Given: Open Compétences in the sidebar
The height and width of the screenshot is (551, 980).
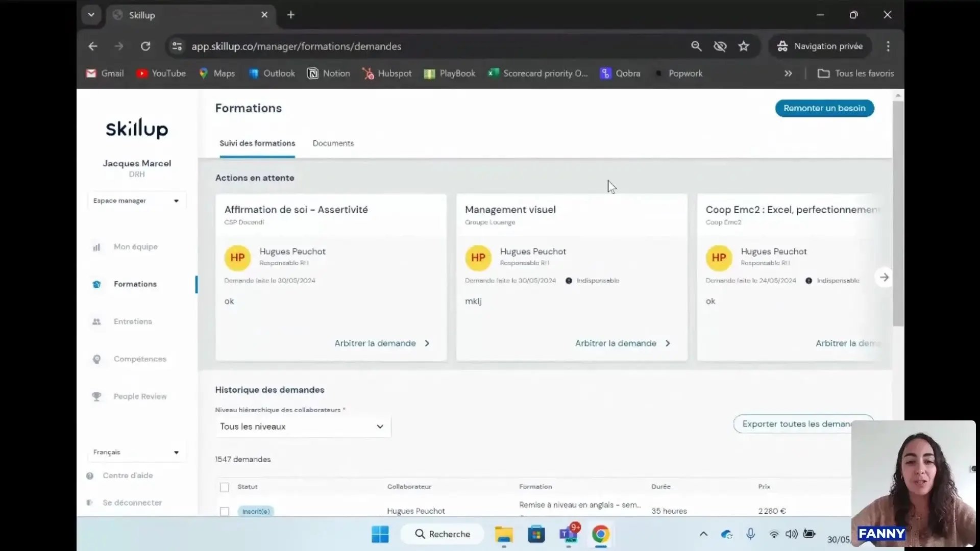Looking at the screenshot, I should pyautogui.click(x=140, y=359).
